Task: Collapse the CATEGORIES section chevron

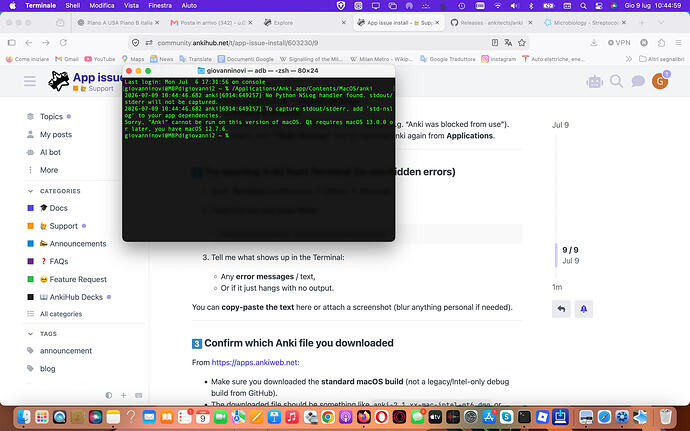Action: pyautogui.click(x=30, y=191)
